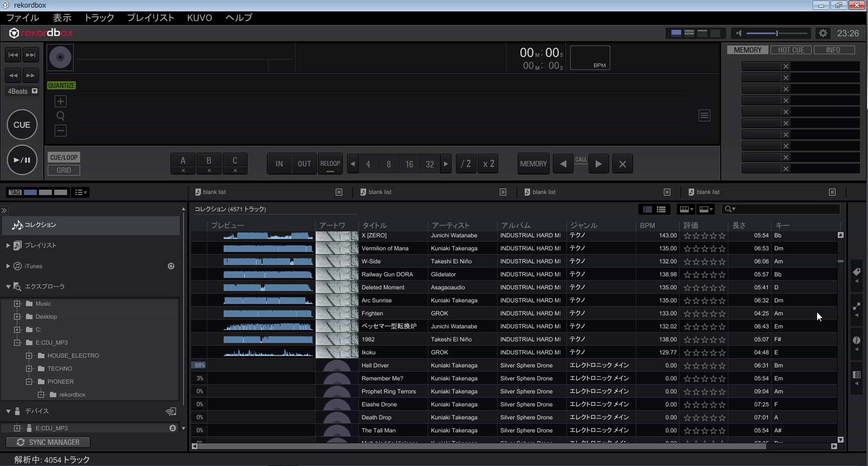
Task: Open the KUVO menu
Action: [x=200, y=17]
